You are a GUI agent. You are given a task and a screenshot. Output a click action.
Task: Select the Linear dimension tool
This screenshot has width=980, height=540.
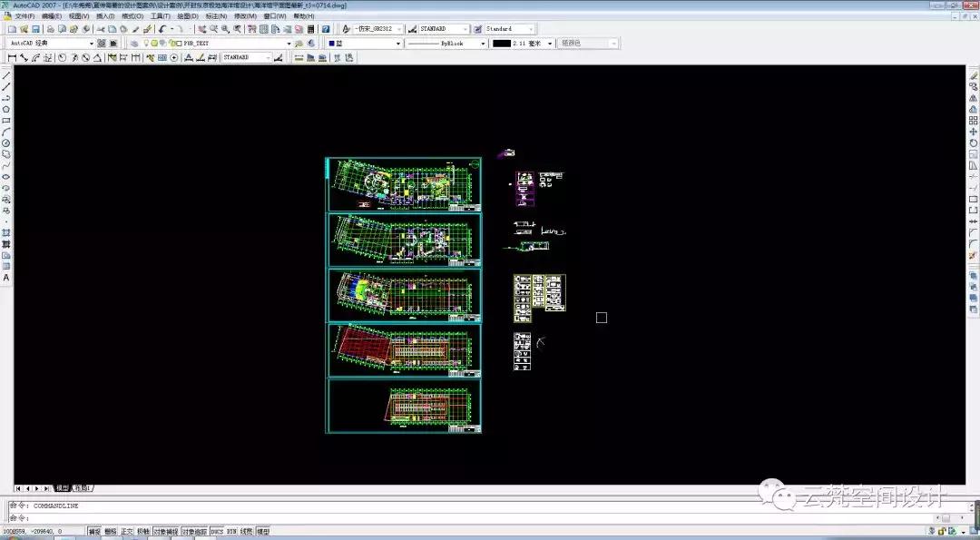[x=12, y=57]
